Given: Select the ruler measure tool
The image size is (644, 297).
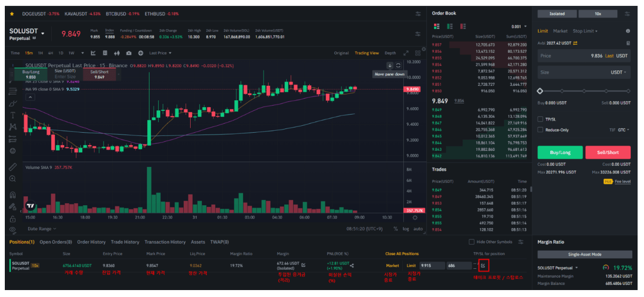Looking at the screenshot, I should [13, 166].
